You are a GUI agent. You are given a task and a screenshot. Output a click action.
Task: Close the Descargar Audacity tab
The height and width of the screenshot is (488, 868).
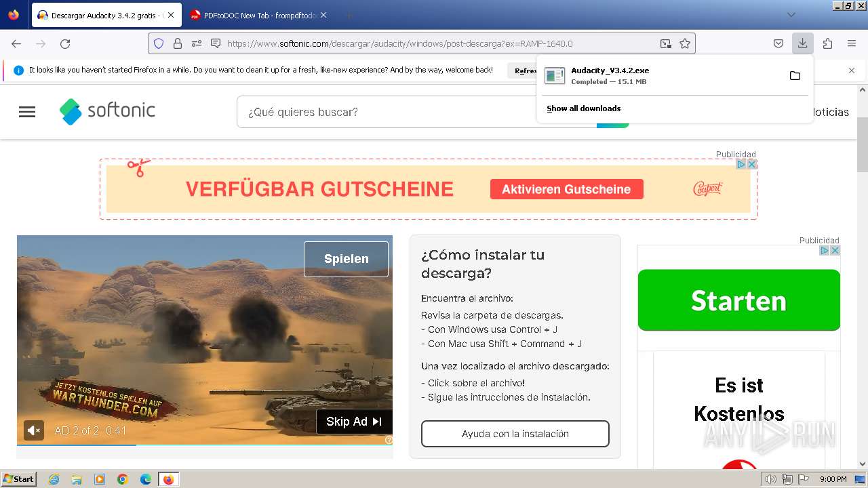(x=171, y=15)
